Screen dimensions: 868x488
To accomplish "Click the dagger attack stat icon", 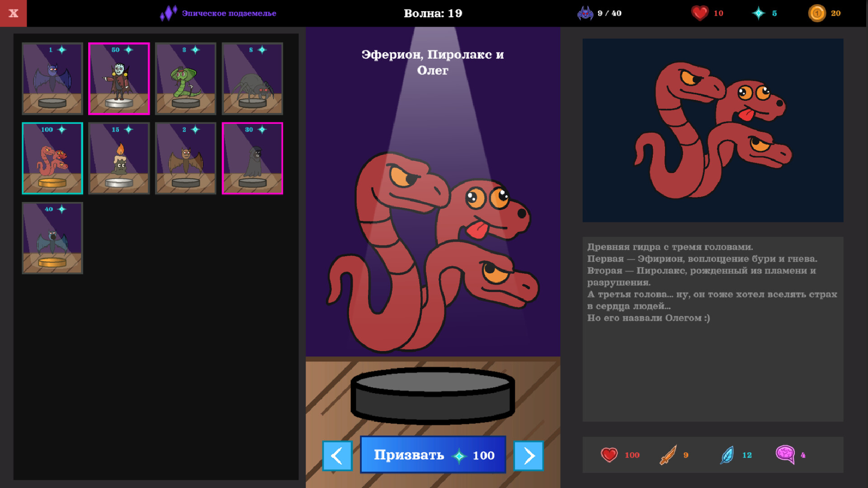I will (668, 455).
